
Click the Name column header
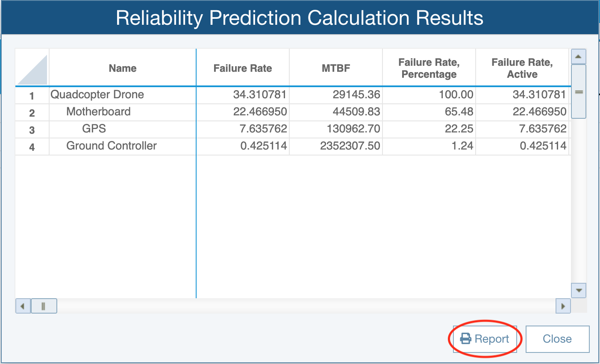tap(123, 68)
